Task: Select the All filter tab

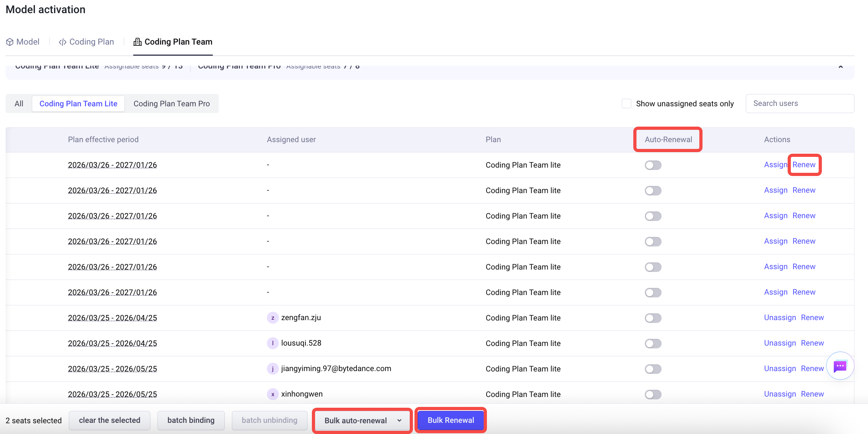Action: [19, 104]
